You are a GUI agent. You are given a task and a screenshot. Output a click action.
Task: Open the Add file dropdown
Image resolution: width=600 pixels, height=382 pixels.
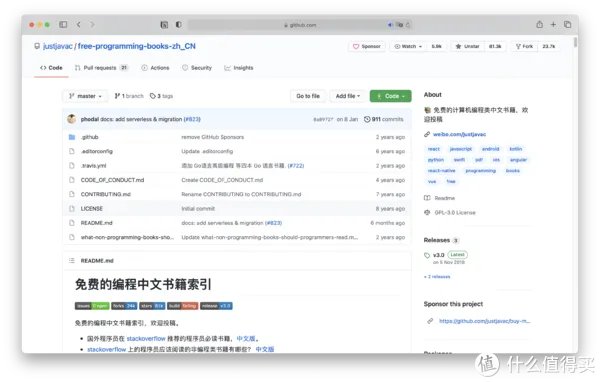(348, 96)
